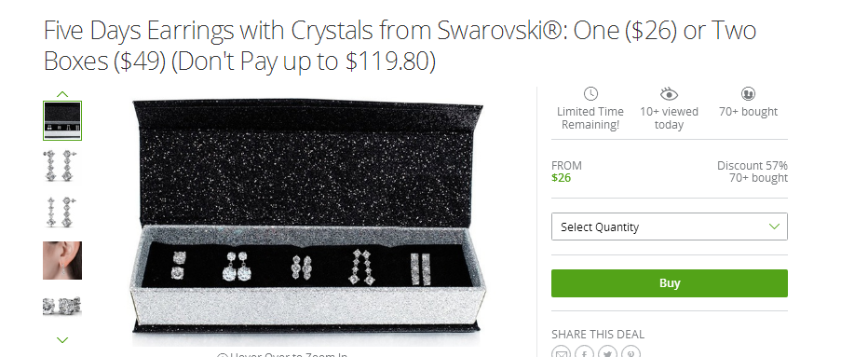
Task: Click the Five Days Earrings deal title
Action: click(x=400, y=46)
